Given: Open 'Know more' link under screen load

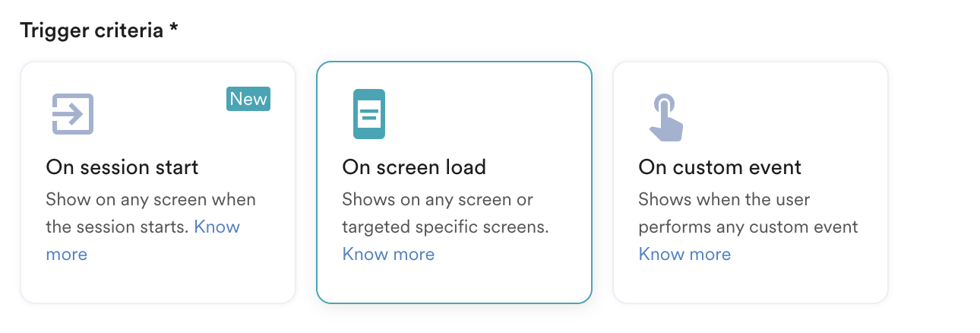Looking at the screenshot, I should (388, 254).
